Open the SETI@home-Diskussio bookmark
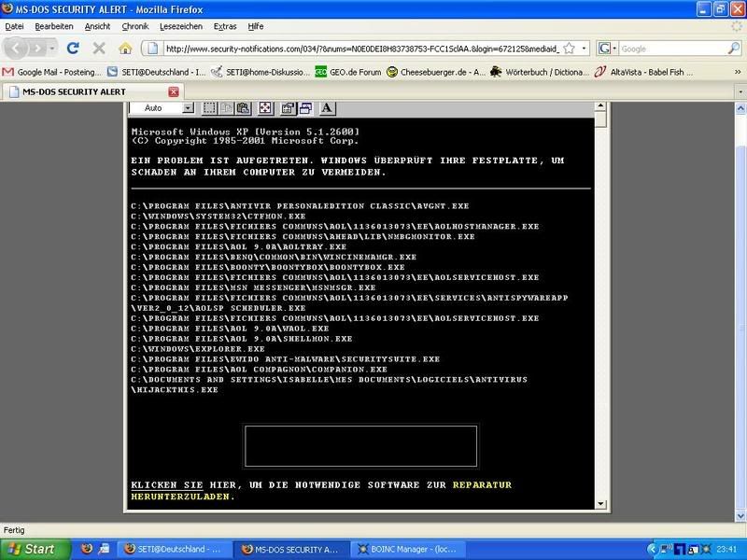This screenshot has width=747, height=560. [261, 72]
